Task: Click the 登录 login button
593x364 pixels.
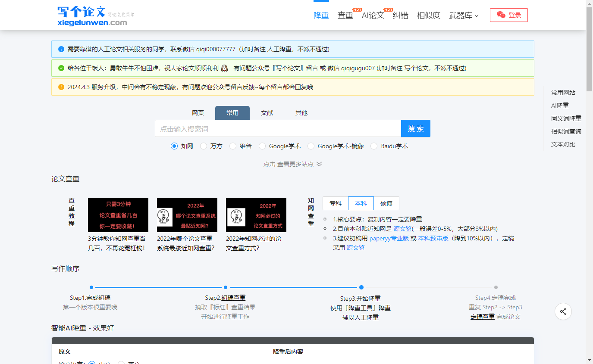Action: (509, 15)
